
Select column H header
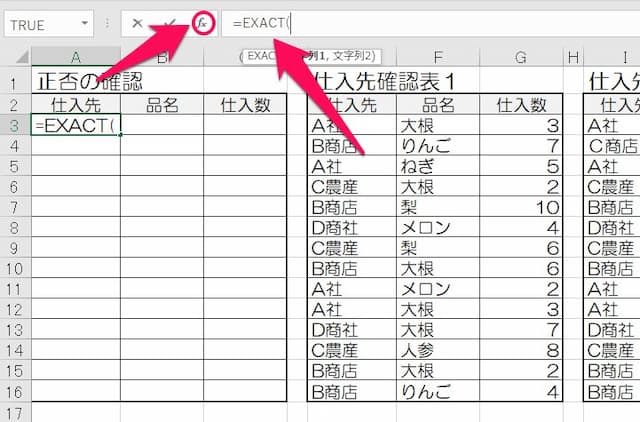[x=573, y=57]
